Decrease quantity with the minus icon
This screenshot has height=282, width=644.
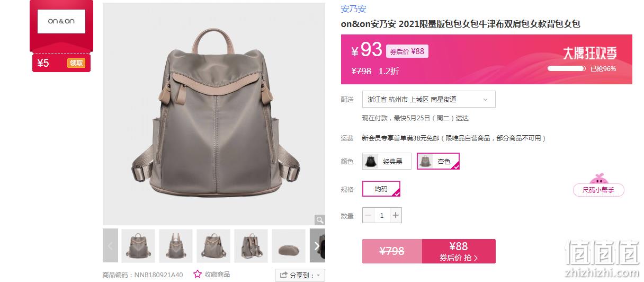pos(368,215)
